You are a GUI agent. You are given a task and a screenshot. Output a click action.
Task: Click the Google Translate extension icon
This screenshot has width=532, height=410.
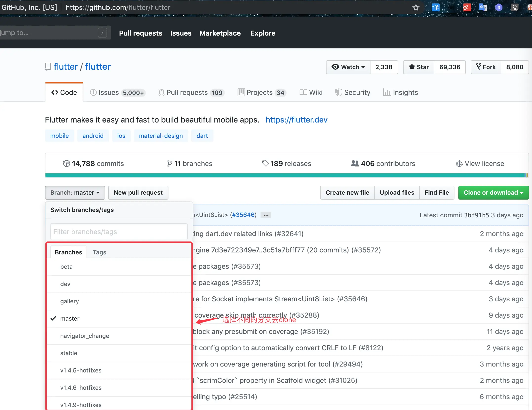[483, 7]
